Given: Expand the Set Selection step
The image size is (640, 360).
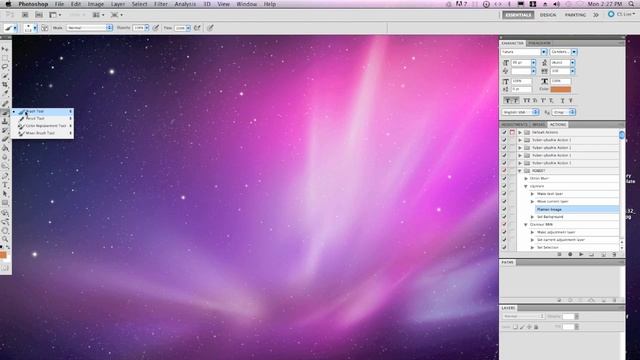Looking at the screenshot, I should point(532,247).
